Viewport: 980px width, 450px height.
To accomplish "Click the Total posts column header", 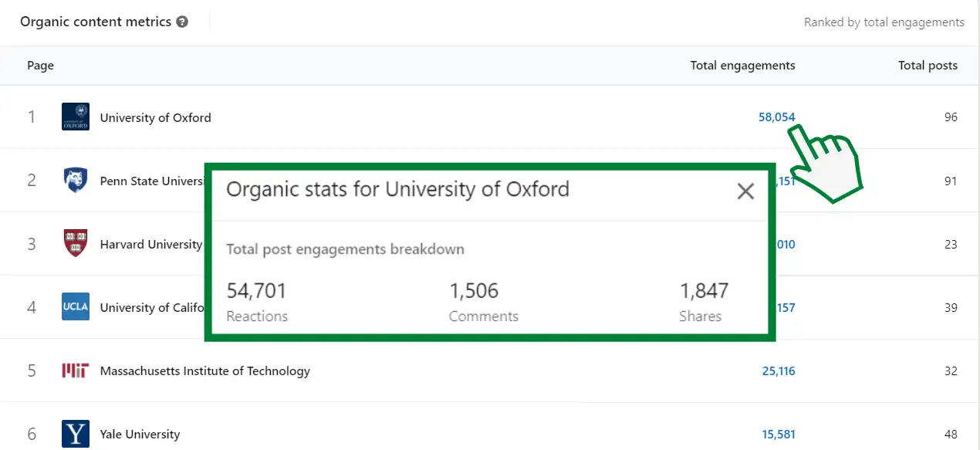I will pos(928,66).
